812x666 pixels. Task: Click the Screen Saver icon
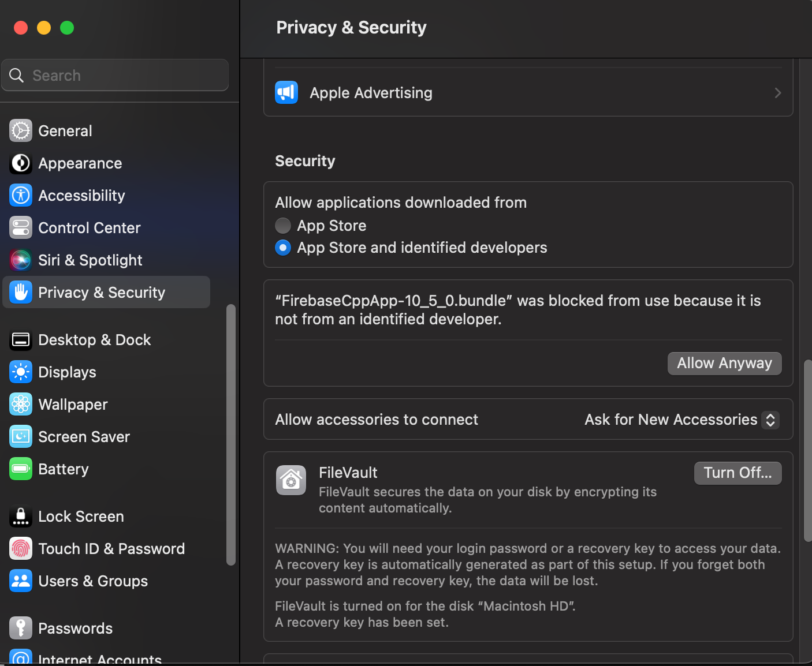pyautogui.click(x=21, y=437)
